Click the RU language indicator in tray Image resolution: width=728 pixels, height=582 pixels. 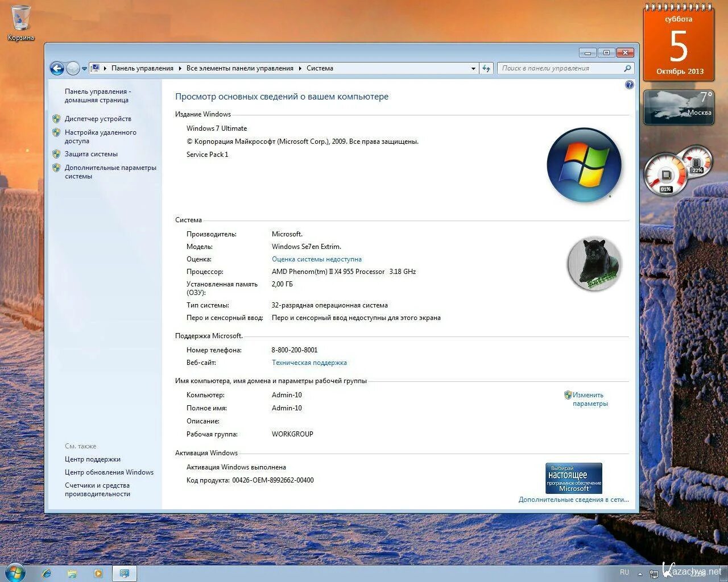coord(624,572)
